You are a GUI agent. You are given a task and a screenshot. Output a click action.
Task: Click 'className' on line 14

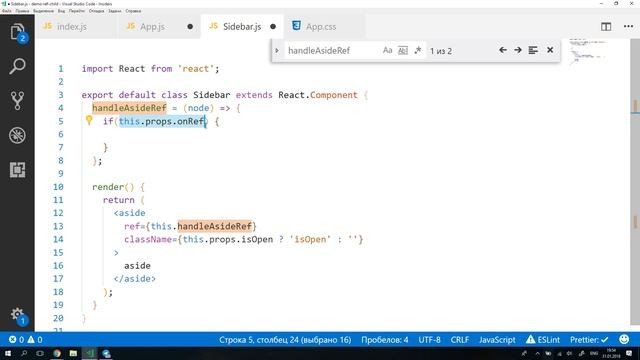[148, 239]
